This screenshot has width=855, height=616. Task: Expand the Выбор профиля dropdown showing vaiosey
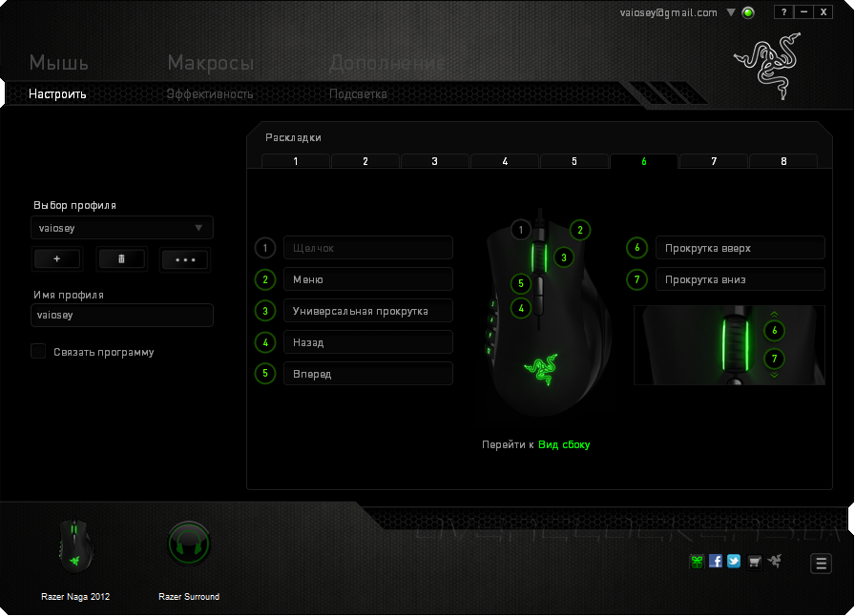pyautogui.click(x=121, y=228)
